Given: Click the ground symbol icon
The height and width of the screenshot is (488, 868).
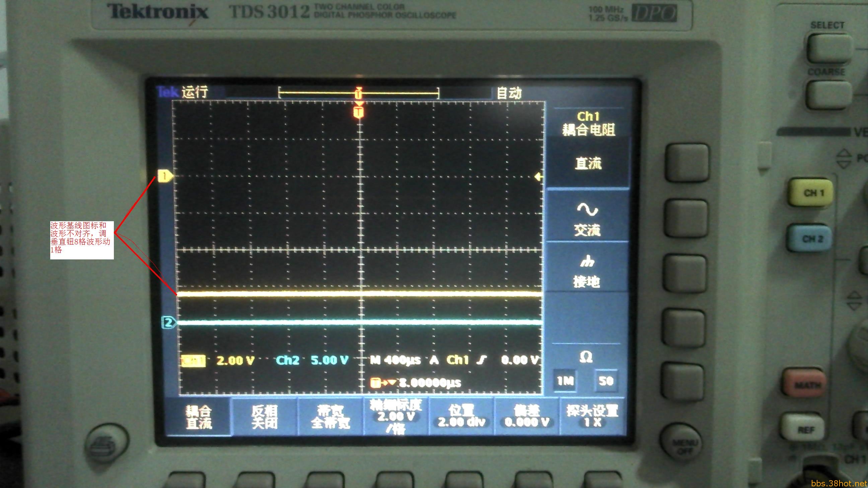Looking at the screenshot, I should click(x=587, y=261).
